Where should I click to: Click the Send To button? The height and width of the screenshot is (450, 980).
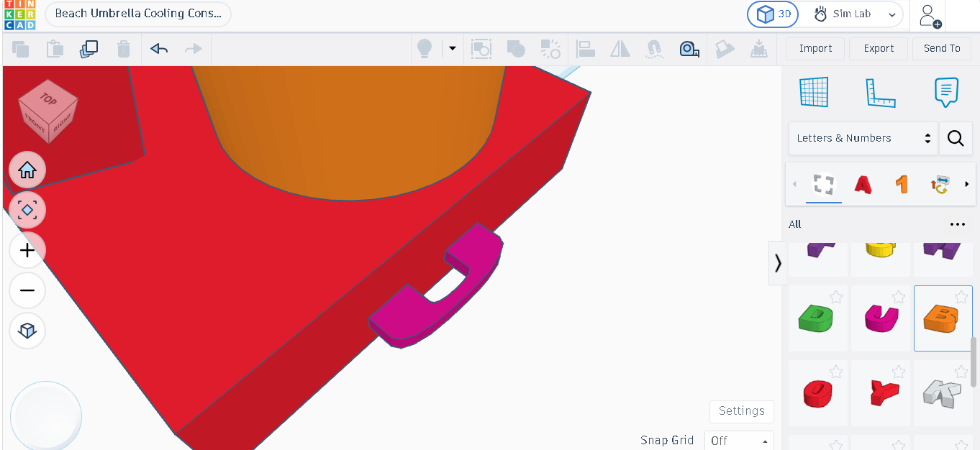point(942,49)
